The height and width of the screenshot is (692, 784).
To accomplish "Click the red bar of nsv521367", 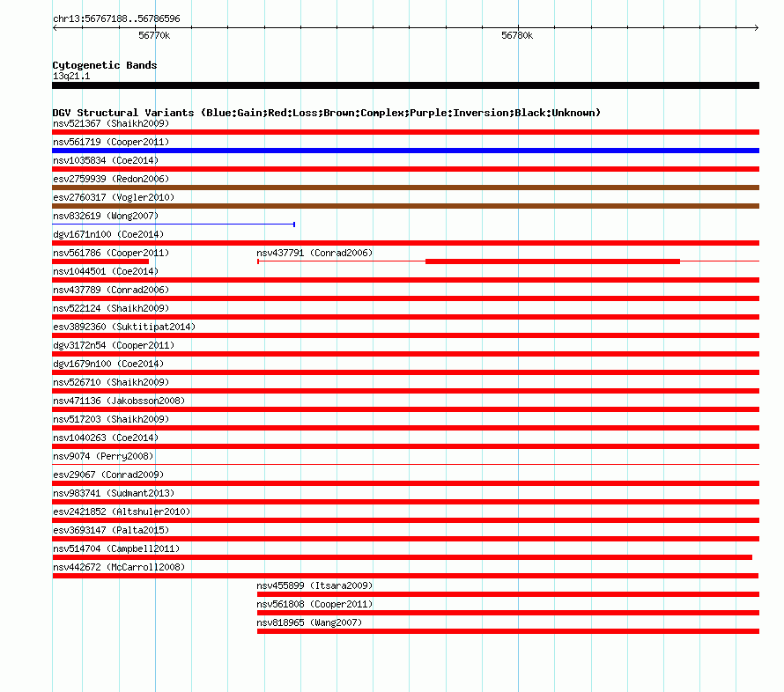I will [x=405, y=132].
